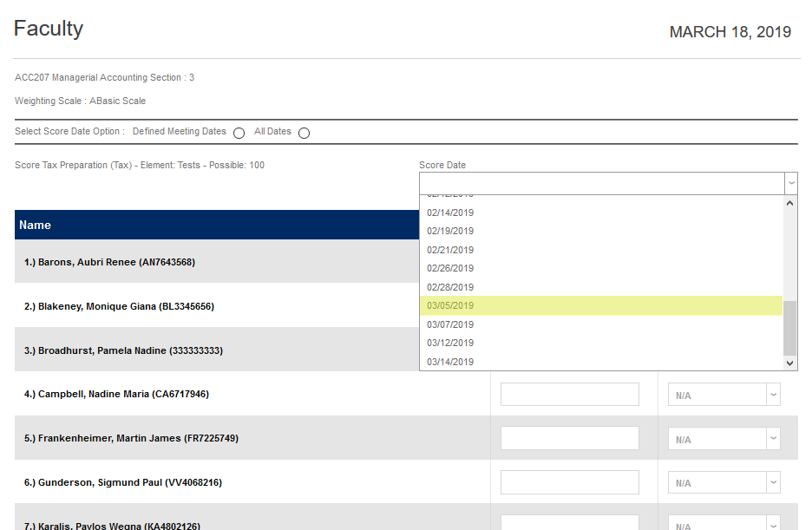
Task: Expand N/A dropdown for Gunderson, Sigmund Paul
Action: click(x=724, y=482)
